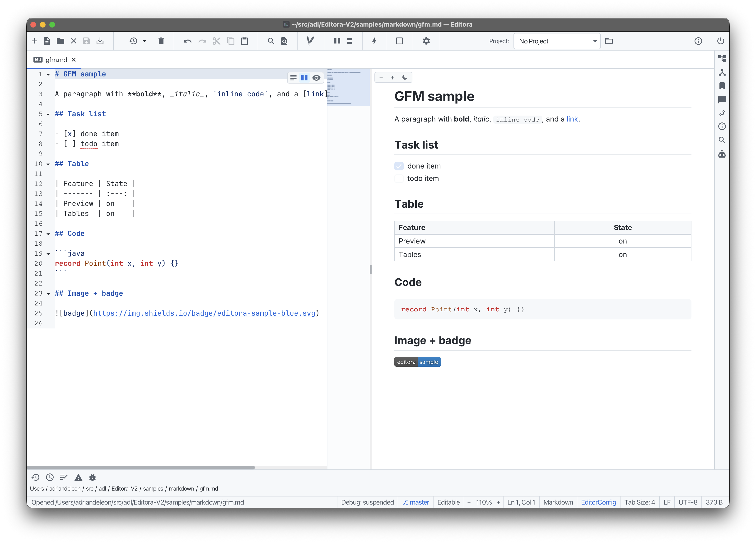This screenshot has width=756, height=543.
Task: Toggle preview dark mode moon icon
Action: [405, 77]
